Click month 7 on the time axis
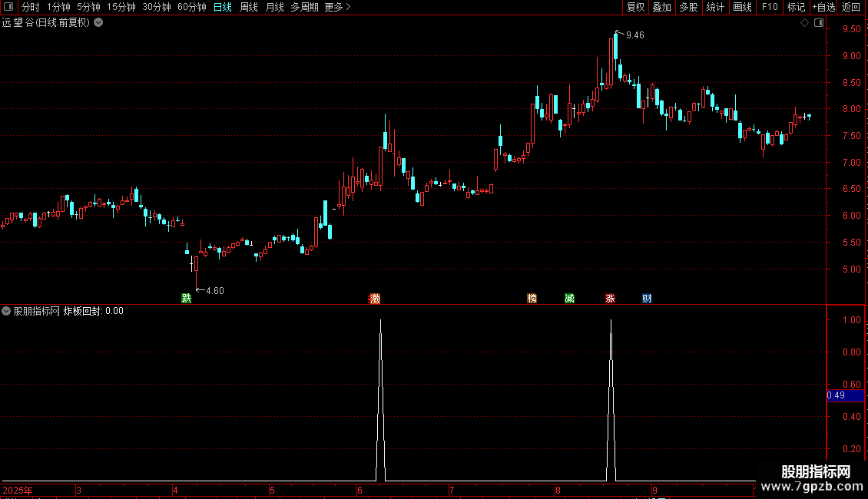 click(452, 490)
